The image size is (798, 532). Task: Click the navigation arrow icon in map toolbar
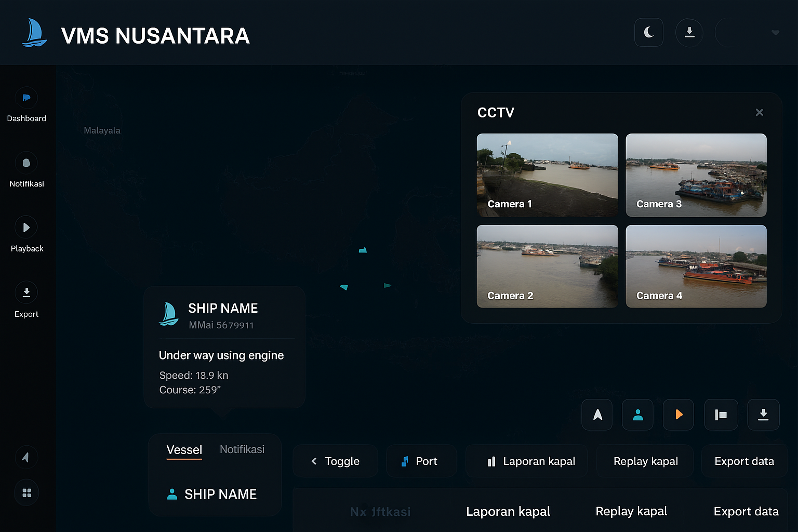pyautogui.click(x=597, y=415)
